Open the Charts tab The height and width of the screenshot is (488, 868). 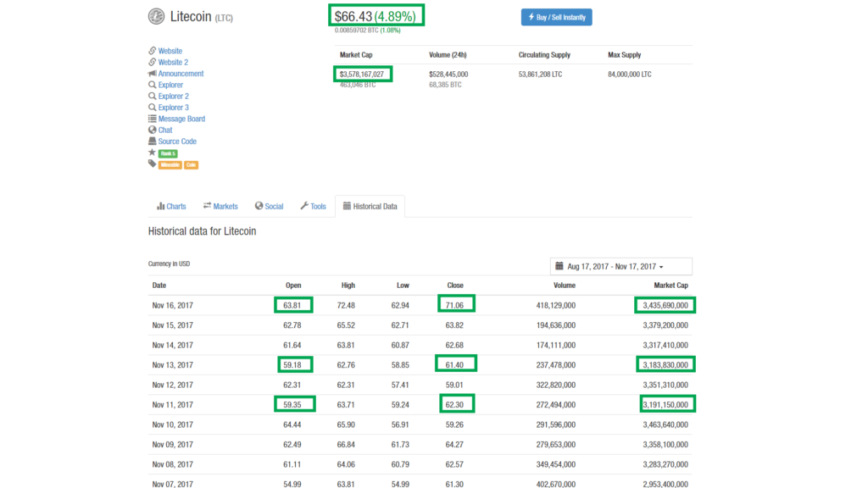(x=172, y=206)
